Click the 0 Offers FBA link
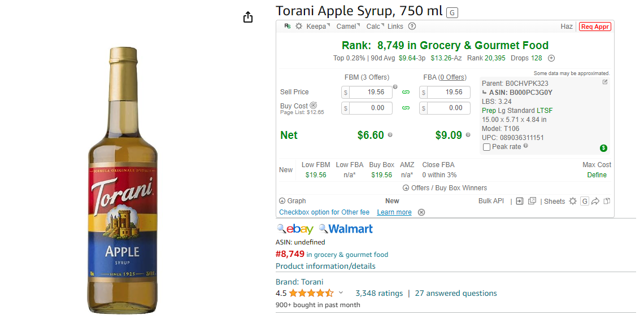 [x=452, y=77]
